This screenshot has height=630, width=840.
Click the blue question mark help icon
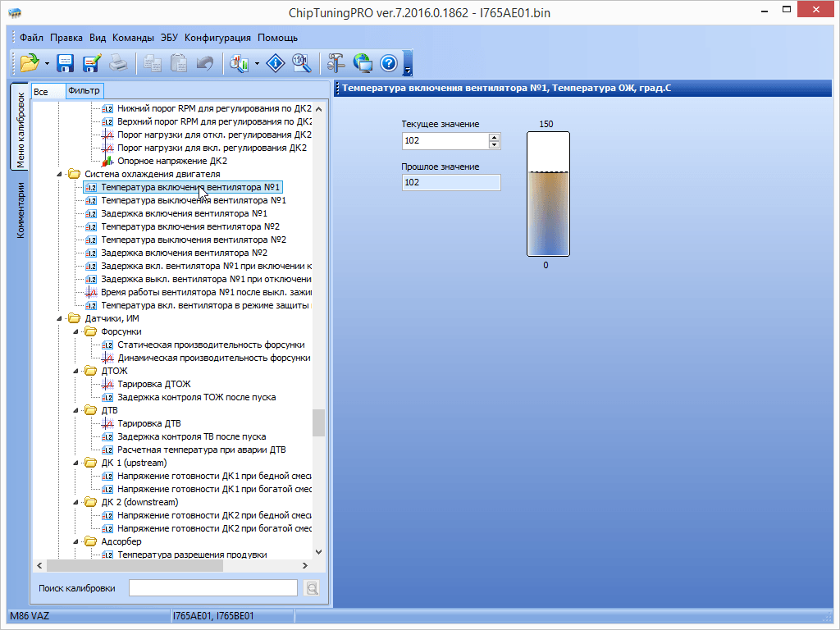pyautogui.click(x=389, y=62)
